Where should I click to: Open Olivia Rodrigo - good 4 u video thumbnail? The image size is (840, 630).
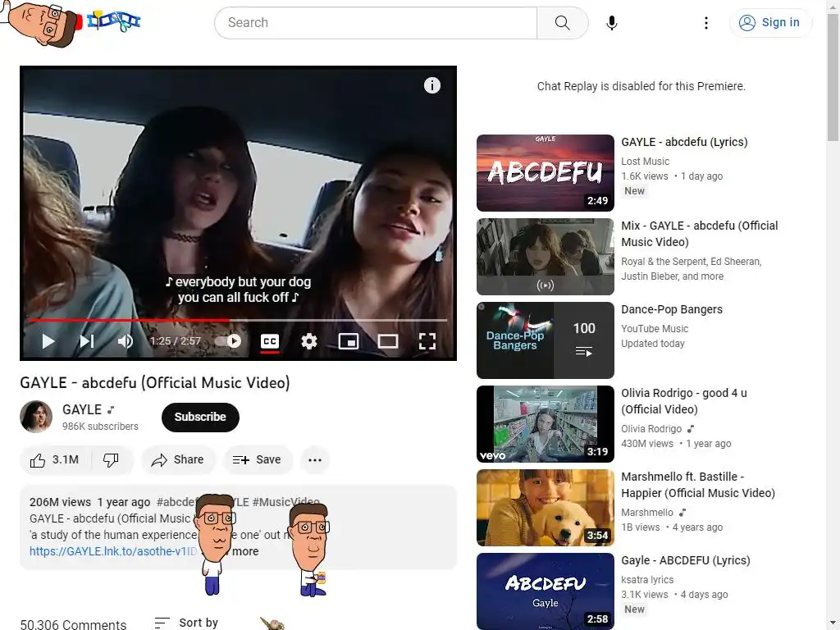point(546,424)
